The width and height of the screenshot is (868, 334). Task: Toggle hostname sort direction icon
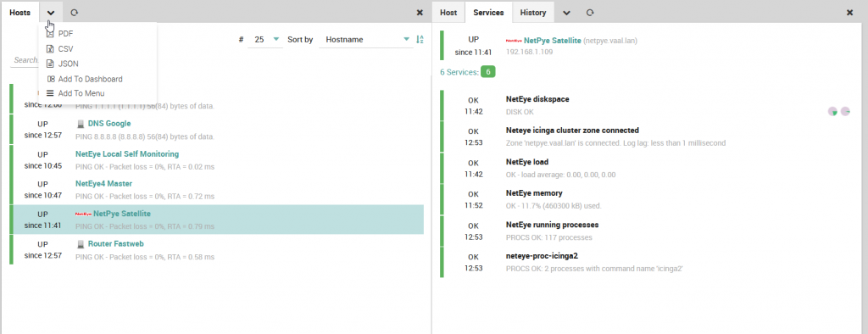pyautogui.click(x=420, y=39)
